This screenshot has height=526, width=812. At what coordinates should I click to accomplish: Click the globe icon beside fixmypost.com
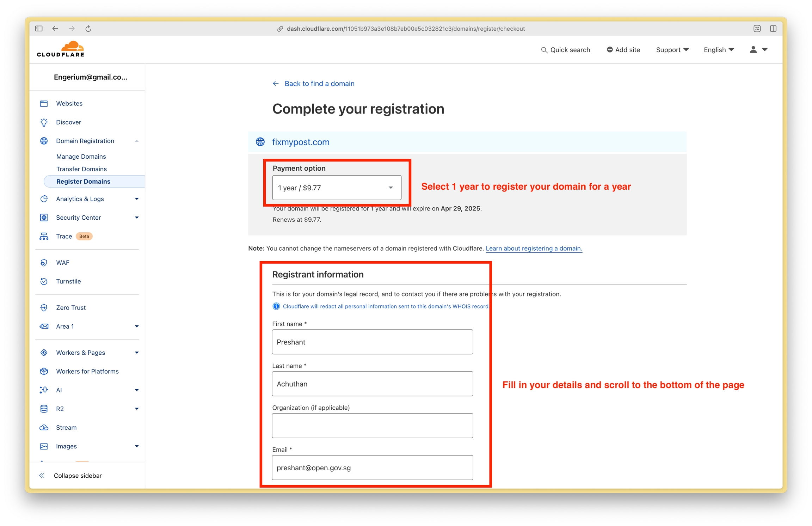tap(260, 142)
